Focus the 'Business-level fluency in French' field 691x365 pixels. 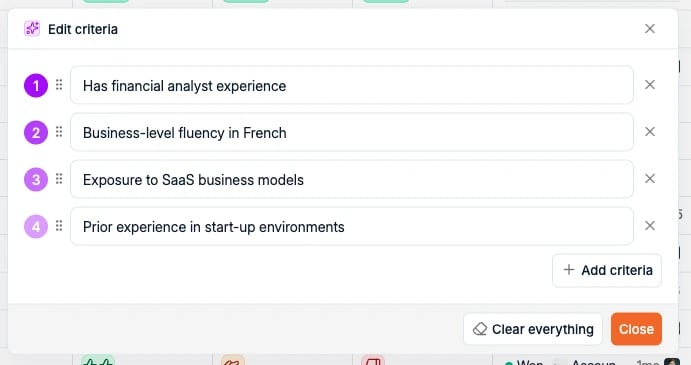click(x=352, y=132)
